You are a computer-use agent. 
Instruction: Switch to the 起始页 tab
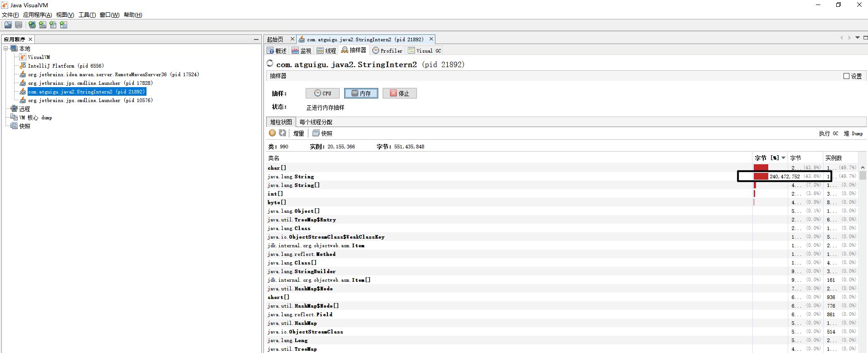click(275, 39)
